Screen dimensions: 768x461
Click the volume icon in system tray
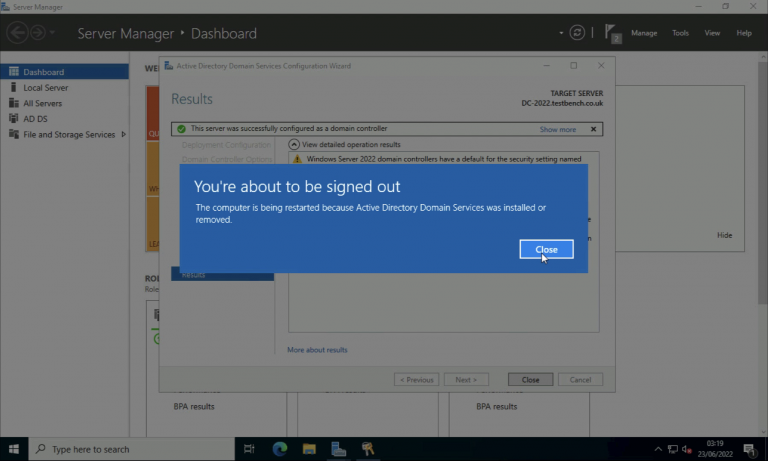coord(688,449)
